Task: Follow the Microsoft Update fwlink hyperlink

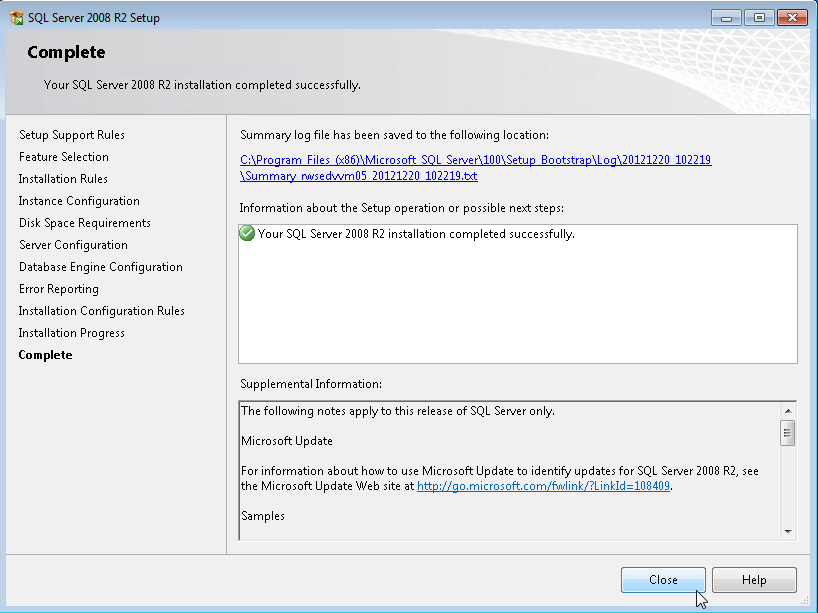Action: point(543,486)
